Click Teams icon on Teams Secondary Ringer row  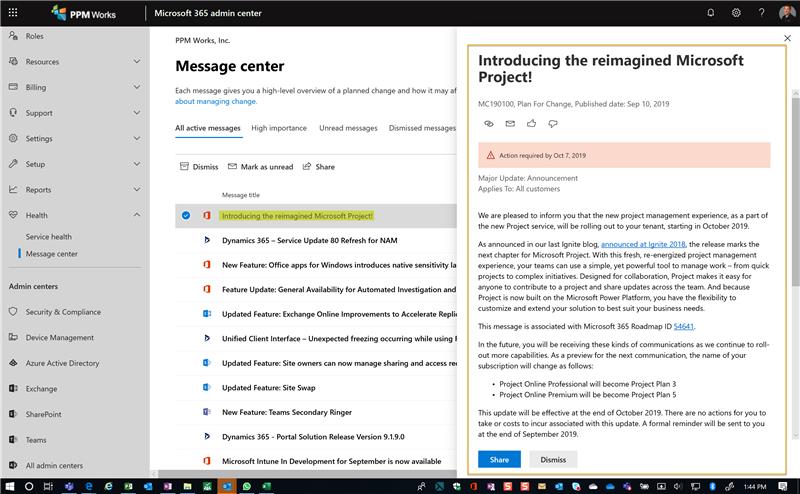207,412
